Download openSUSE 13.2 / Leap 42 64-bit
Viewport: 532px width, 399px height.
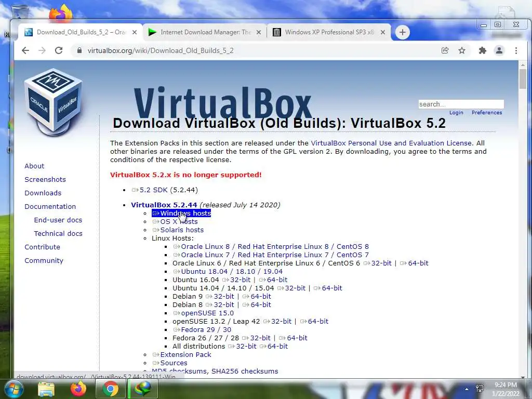point(314,321)
